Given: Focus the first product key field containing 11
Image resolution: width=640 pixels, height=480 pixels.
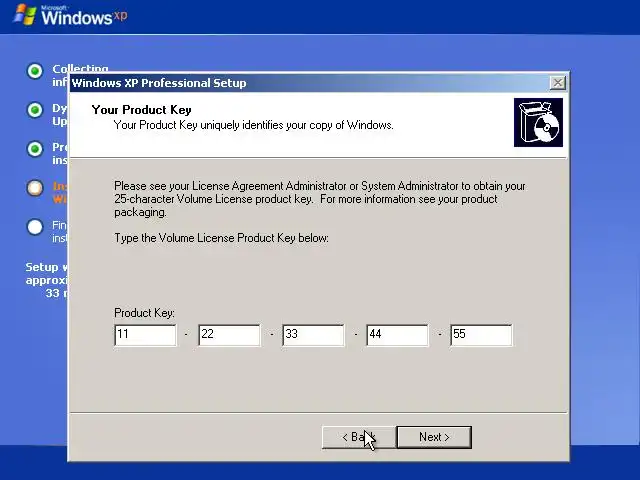Looking at the screenshot, I should tap(145, 335).
